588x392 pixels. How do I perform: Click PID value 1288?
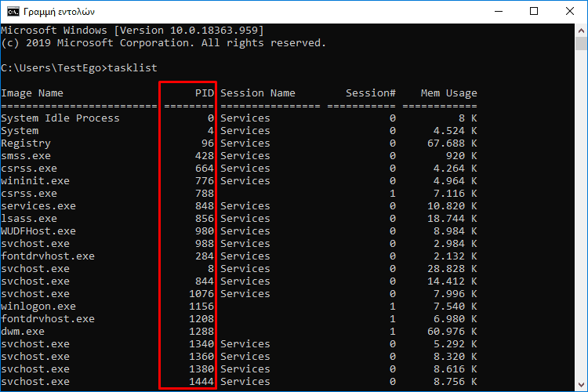pyautogui.click(x=201, y=331)
